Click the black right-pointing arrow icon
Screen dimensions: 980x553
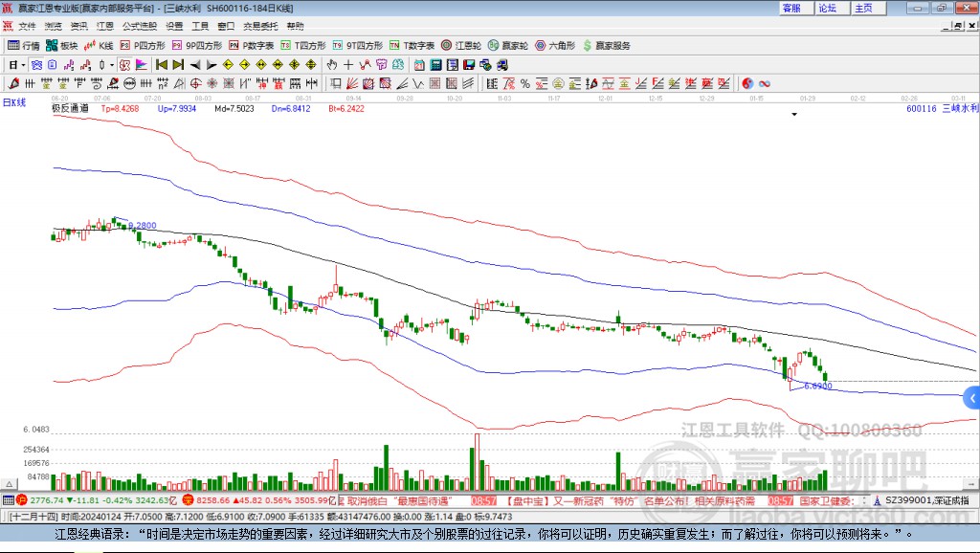click(212, 65)
